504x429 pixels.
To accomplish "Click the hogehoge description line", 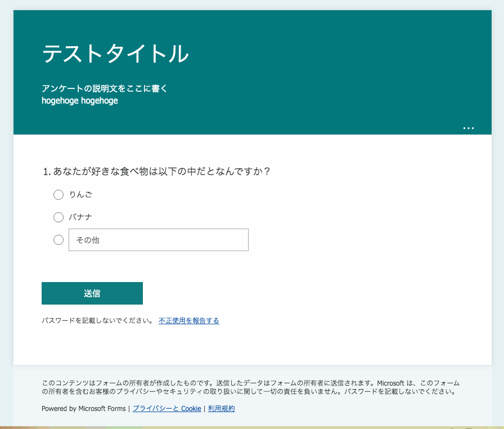I will [x=79, y=100].
